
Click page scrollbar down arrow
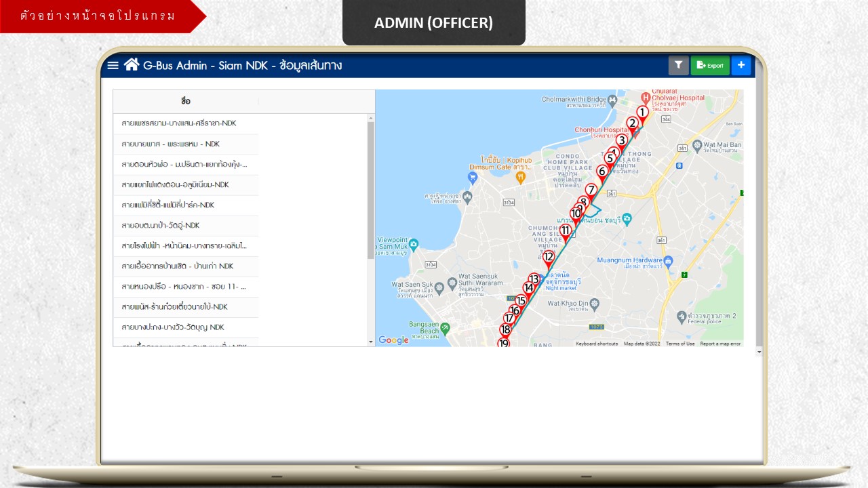[759, 352]
